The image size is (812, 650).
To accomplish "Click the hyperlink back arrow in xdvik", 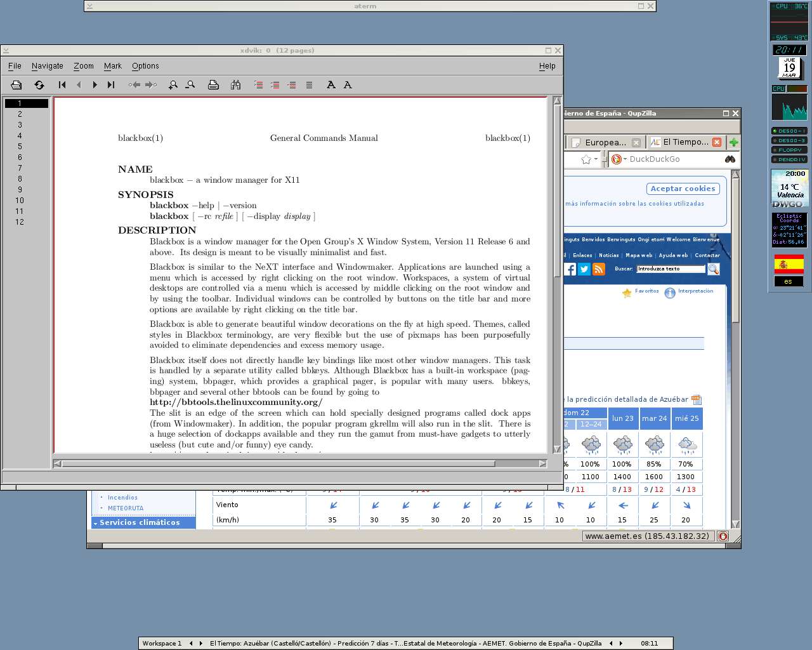I will point(134,84).
